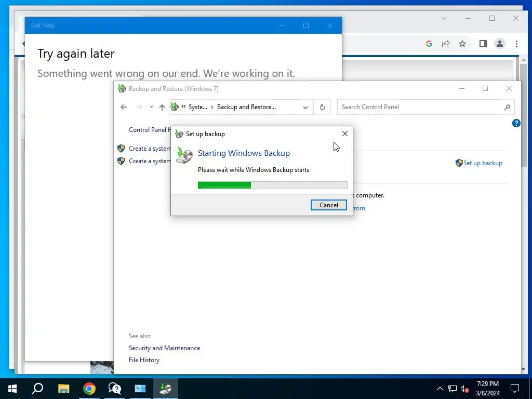The image size is (532, 399).
Task: Open File Explorer from taskbar
Action: tap(63, 389)
